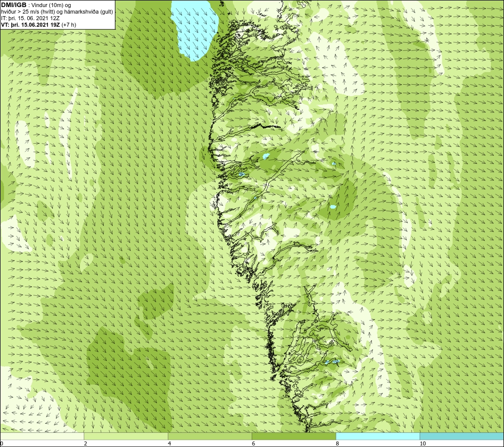Click the "6" color scale label
Image resolution: width=504 pixels, height=447 pixels.
click(x=254, y=443)
